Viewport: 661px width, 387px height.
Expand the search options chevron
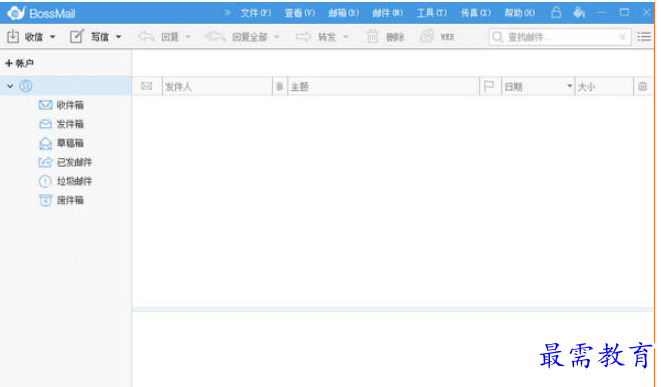pos(622,37)
